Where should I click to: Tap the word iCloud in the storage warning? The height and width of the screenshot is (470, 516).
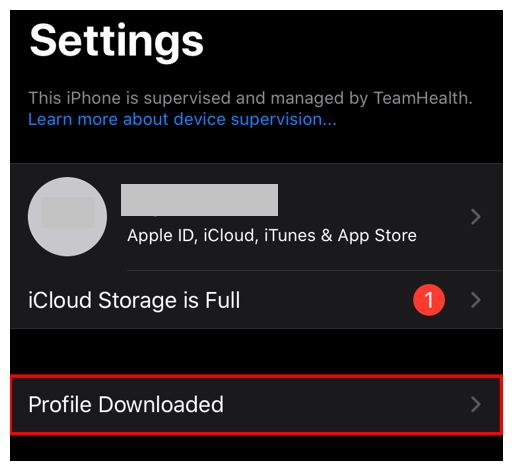[60, 300]
